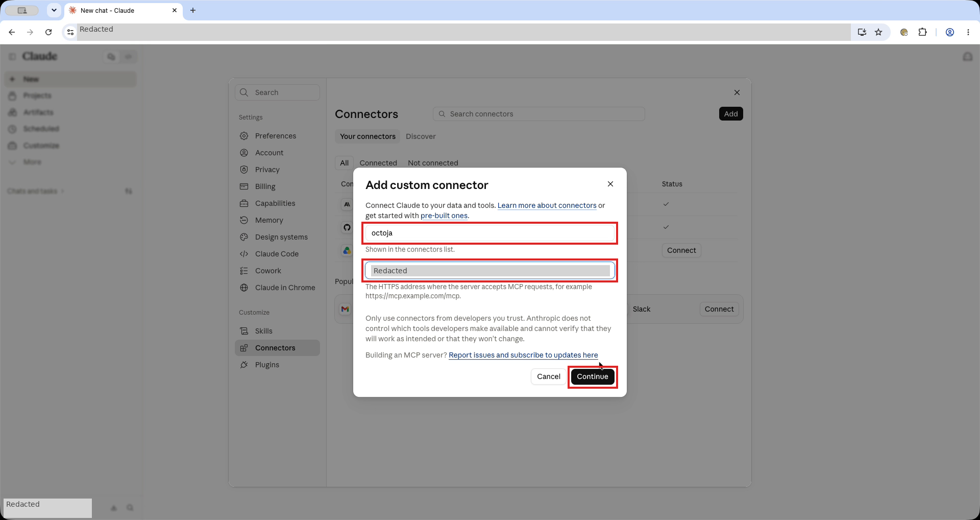
Task: Click the Plugins plug icon
Action: point(244,365)
